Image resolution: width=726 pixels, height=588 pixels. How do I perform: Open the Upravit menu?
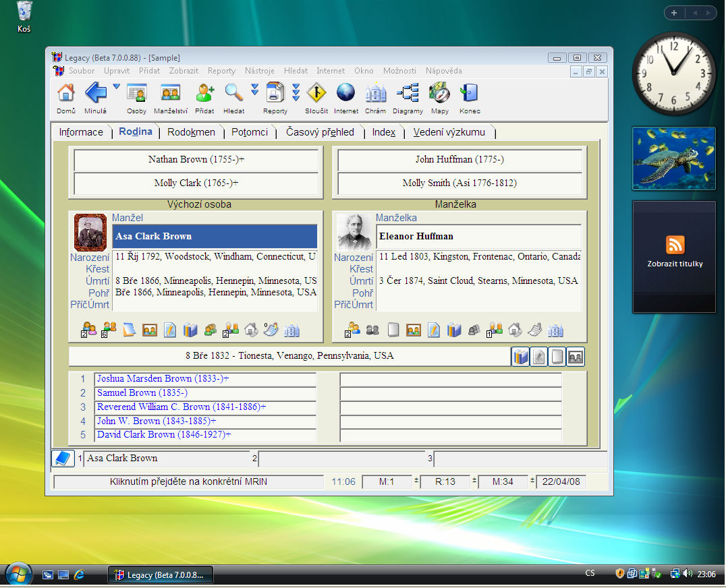coord(117,71)
